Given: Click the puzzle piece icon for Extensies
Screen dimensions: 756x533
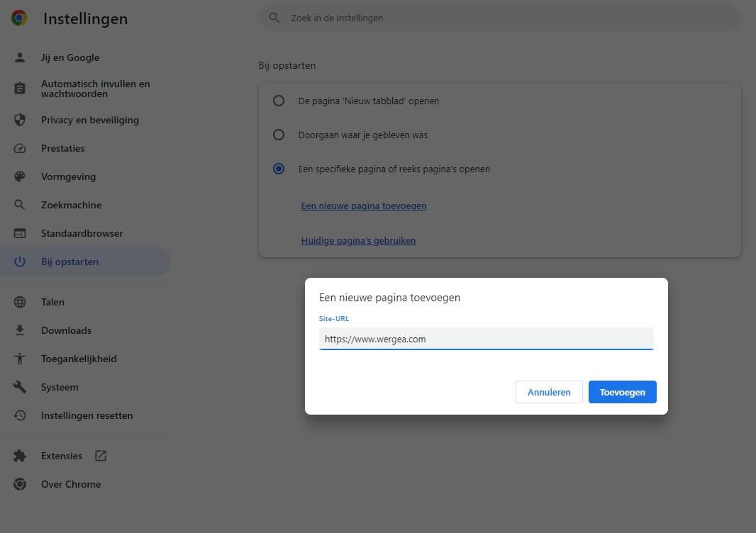Looking at the screenshot, I should coord(20,456).
